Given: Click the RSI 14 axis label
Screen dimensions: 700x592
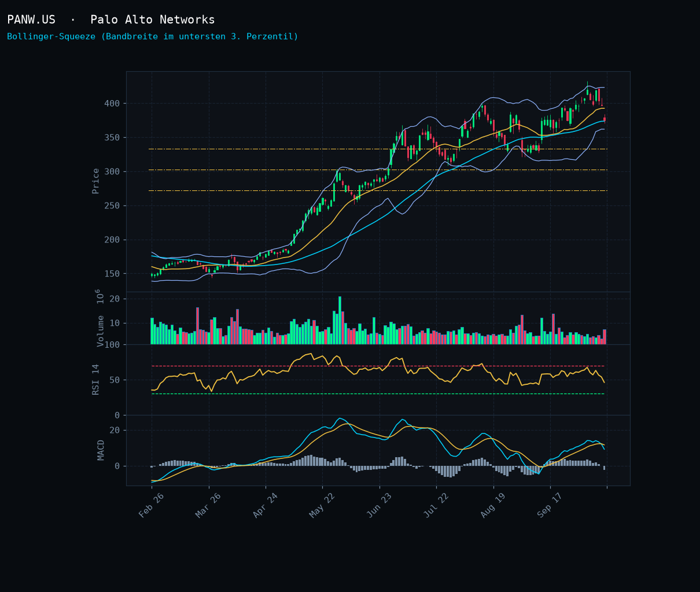Looking at the screenshot, I should (96, 380).
